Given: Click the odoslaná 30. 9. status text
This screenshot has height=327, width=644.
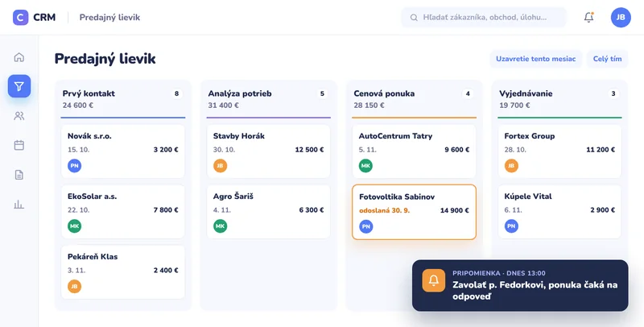Looking at the screenshot, I should coord(385,210).
